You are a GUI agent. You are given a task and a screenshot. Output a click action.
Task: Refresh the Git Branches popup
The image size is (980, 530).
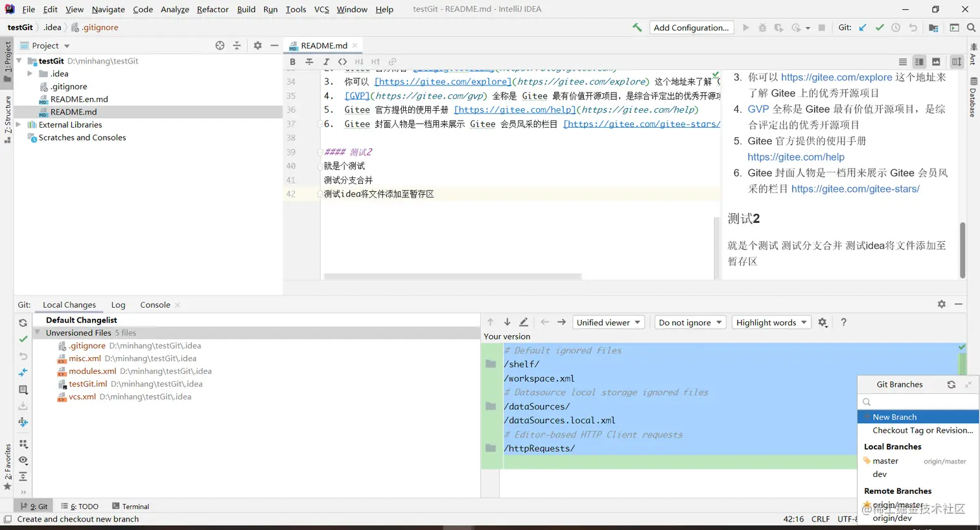click(951, 384)
